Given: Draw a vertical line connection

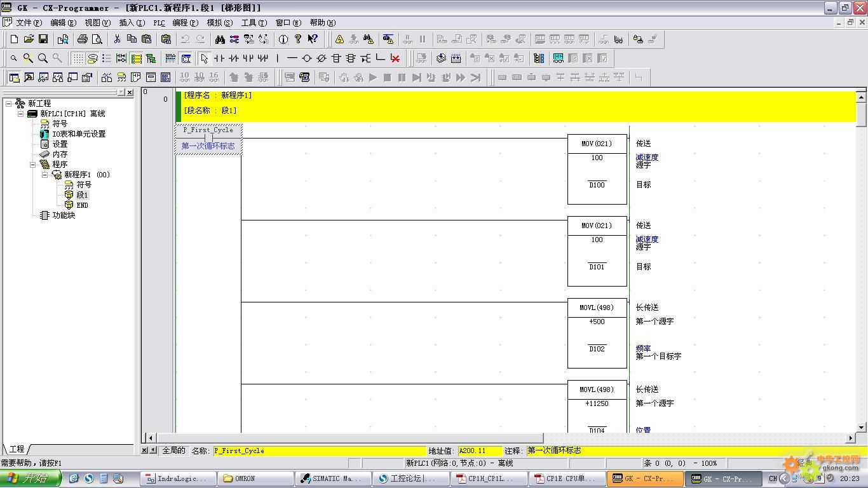Looking at the screenshot, I should 278,58.
